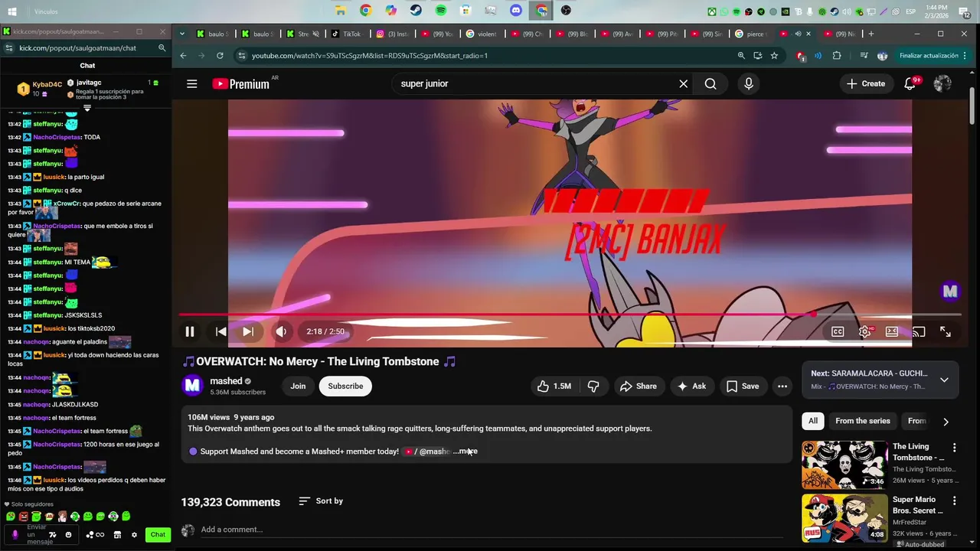Click the Add a comment field
The width and height of the screenshot is (980, 551).
pyautogui.click(x=494, y=530)
